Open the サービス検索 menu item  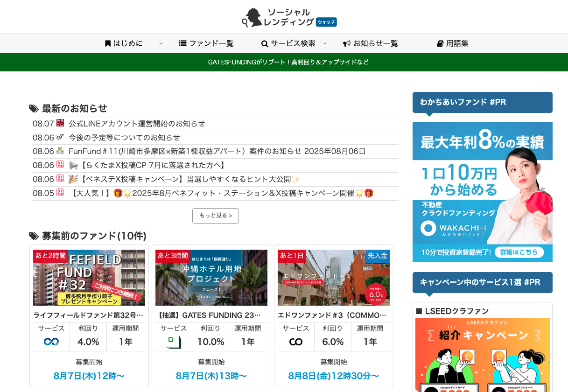(x=288, y=43)
